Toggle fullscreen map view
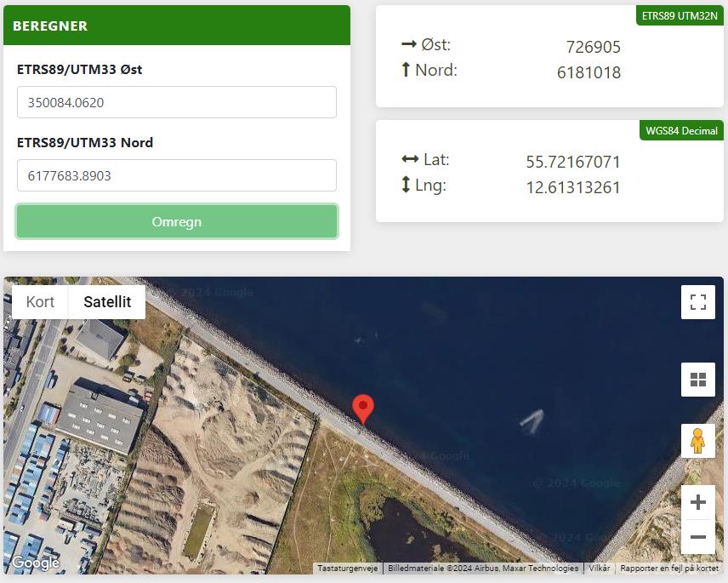This screenshot has width=728, height=583. [x=698, y=302]
